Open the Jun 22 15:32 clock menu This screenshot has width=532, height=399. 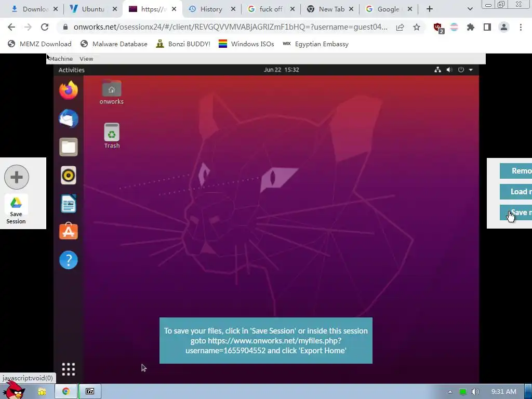(x=281, y=70)
